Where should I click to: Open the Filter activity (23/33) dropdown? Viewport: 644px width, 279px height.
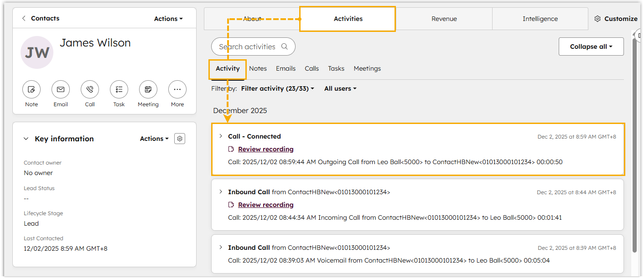(277, 89)
